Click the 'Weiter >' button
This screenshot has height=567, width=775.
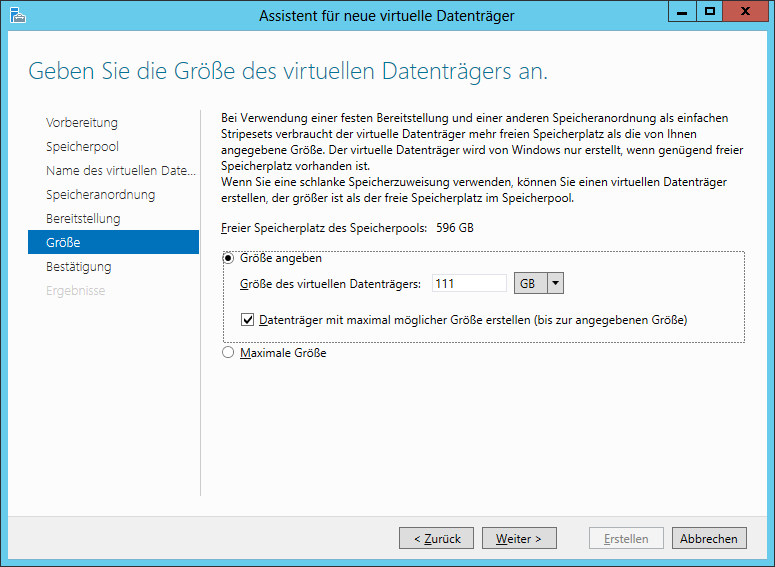pyautogui.click(x=519, y=538)
